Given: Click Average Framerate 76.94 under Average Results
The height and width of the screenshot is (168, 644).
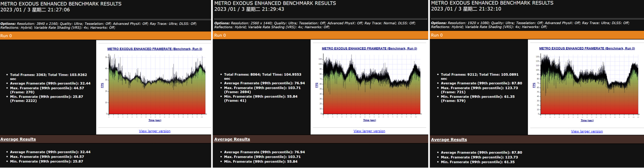Looking at the screenshot, I should click(264, 152).
